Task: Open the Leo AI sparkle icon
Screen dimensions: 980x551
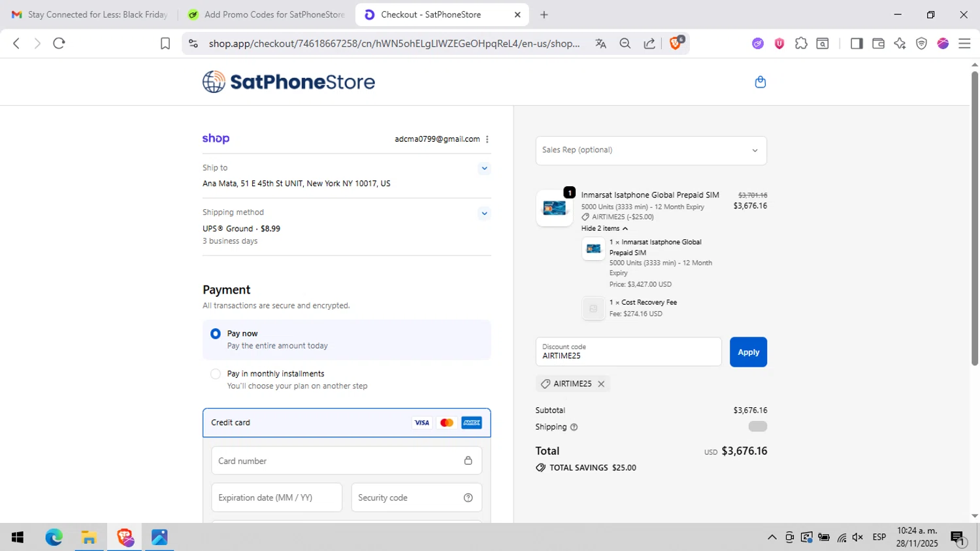Action: coord(900,43)
